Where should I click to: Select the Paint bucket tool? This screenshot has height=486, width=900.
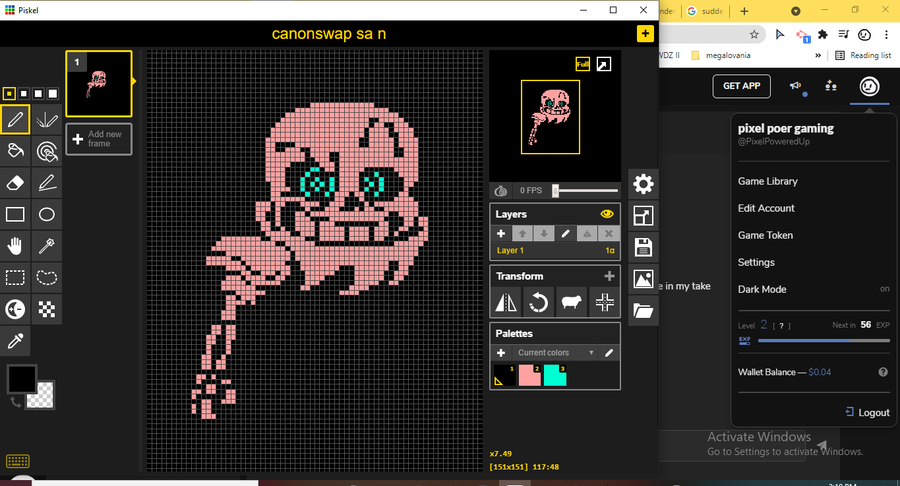pyautogui.click(x=15, y=151)
